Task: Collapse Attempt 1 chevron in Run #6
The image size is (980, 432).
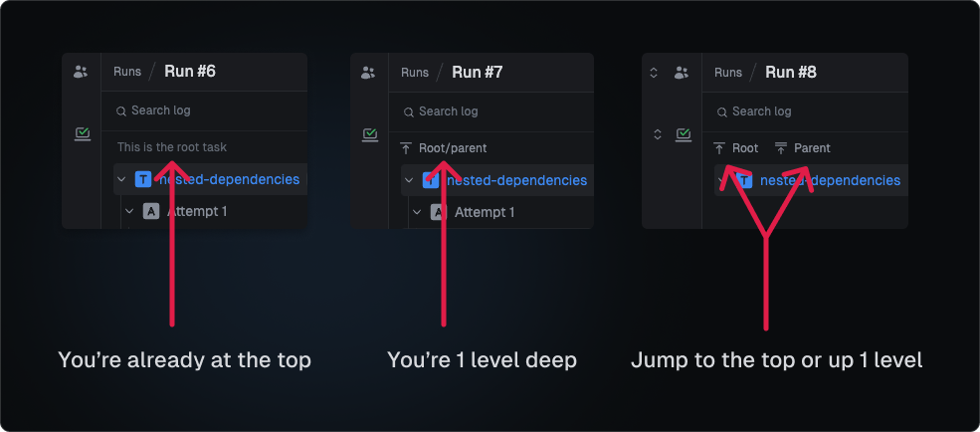Action: pos(129,212)
